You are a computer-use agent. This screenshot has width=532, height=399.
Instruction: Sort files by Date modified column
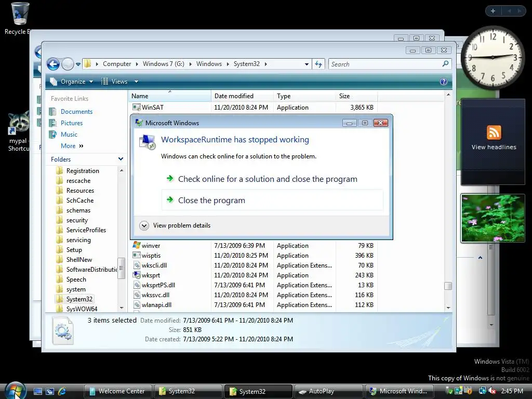(242, 96)
